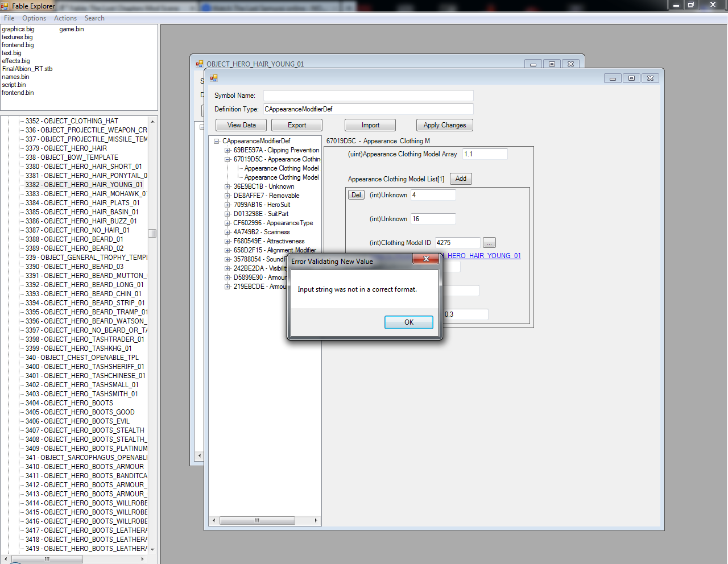Click the Export button
The height and width of the screenshot is (564, 728).
[296, 125]
